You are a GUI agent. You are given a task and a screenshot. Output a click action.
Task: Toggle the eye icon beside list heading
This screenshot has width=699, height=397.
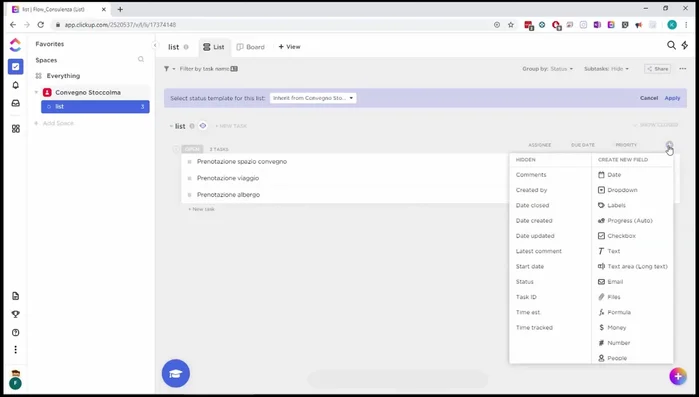(203, 126)
